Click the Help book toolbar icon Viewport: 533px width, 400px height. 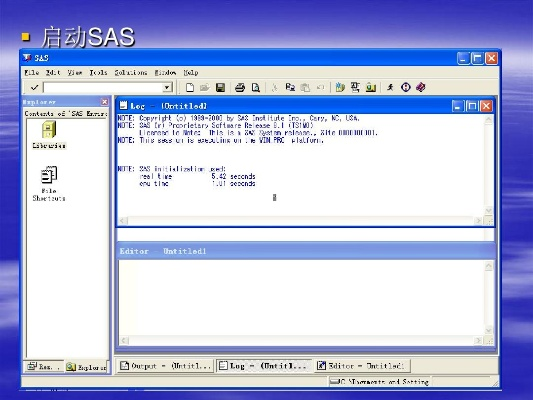pos(421,87)
